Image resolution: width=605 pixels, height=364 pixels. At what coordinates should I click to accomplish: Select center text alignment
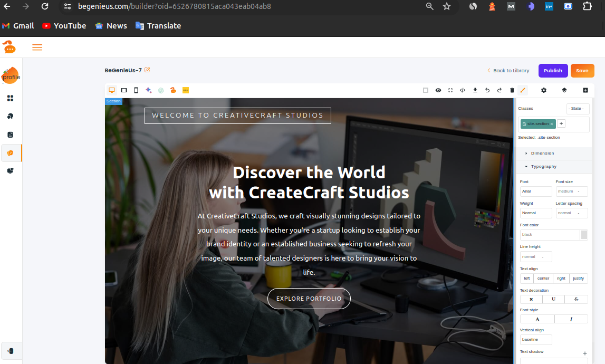click(x=543, y=279)
